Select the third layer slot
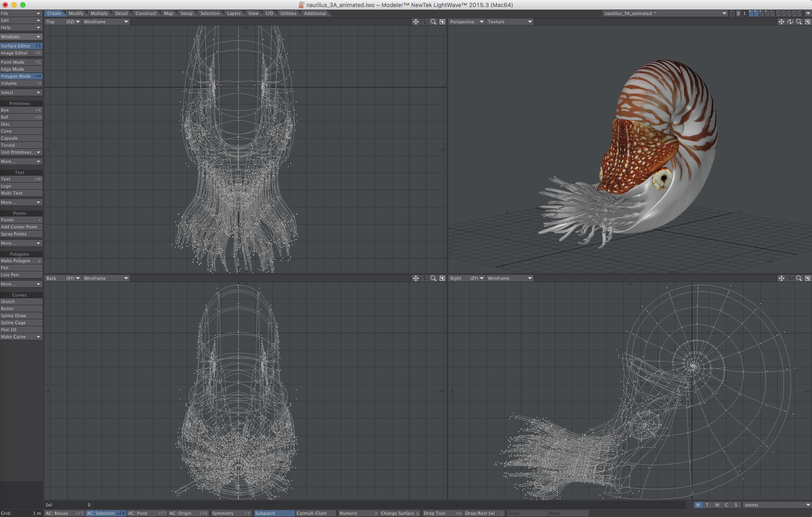This screenshot has width=812, height=517. 762,13
